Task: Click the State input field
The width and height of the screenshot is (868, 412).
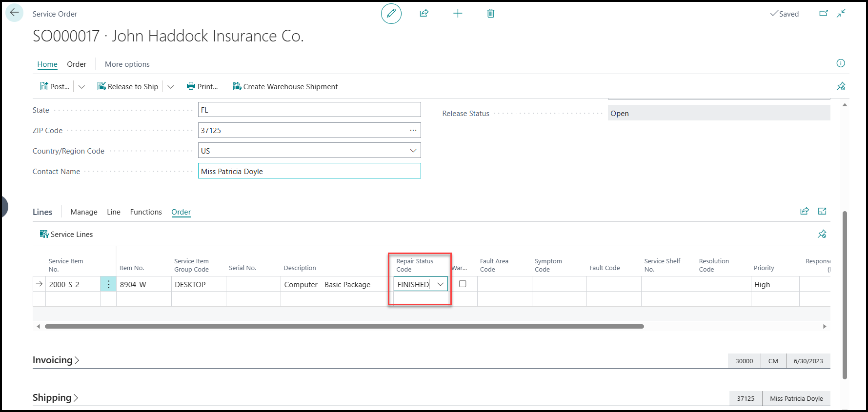Action: (309, 110)
